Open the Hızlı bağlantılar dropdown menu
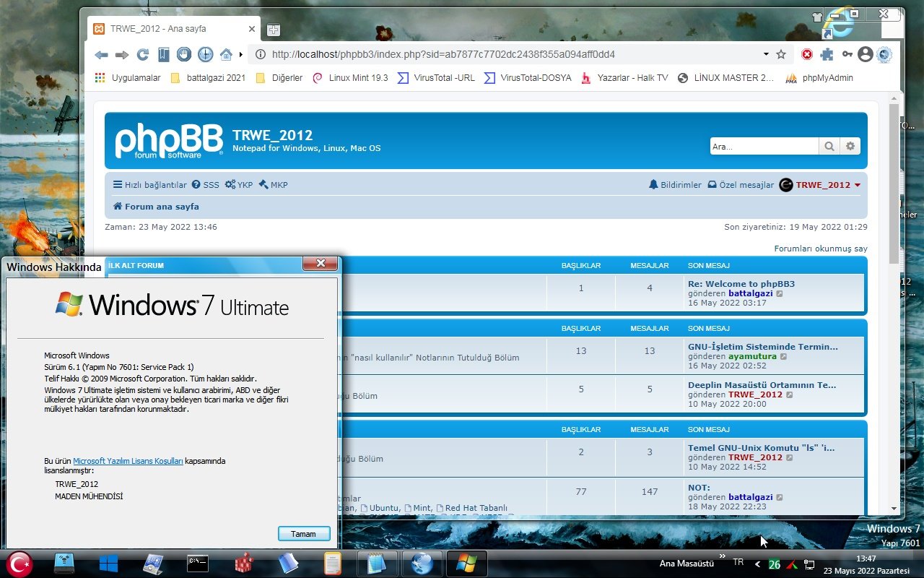The width and height of the screenshot is (924, 578). 149,185
